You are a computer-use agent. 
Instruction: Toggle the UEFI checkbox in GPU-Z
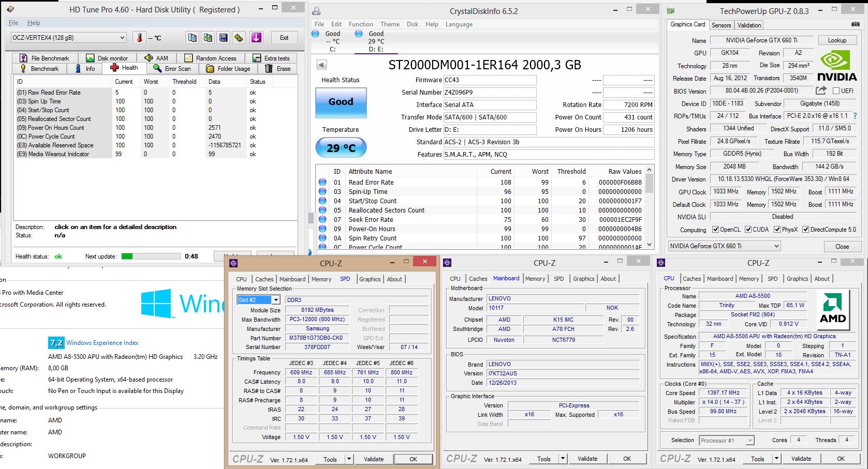click(x=836, y=91)
